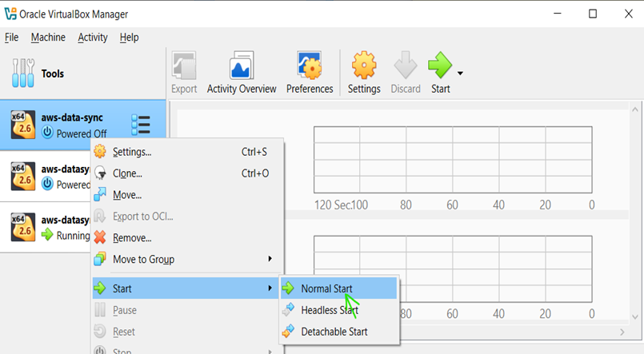Click the Clone sheep icon

100,173
